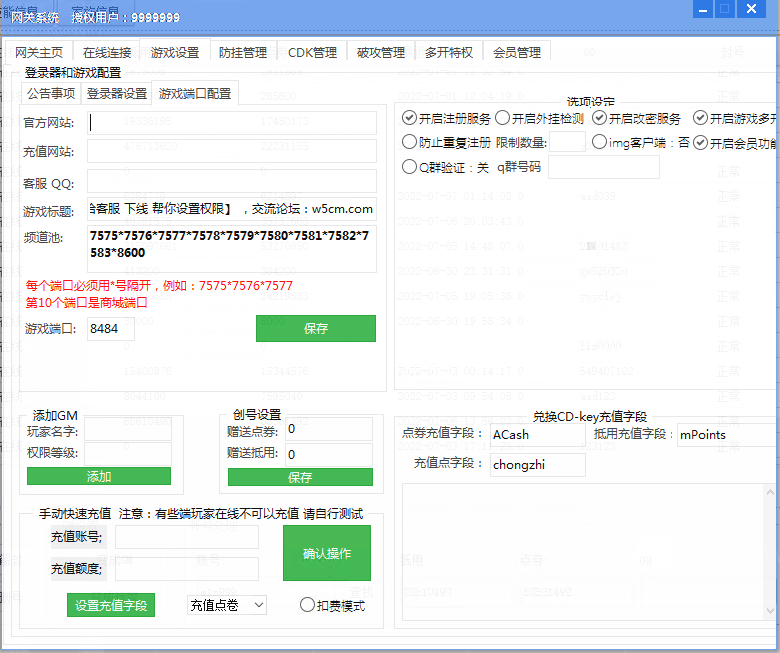Focus the 充值网站 text box
Image resolution: width=780 pixels, height=653 pixels.
tap(232, 151)
